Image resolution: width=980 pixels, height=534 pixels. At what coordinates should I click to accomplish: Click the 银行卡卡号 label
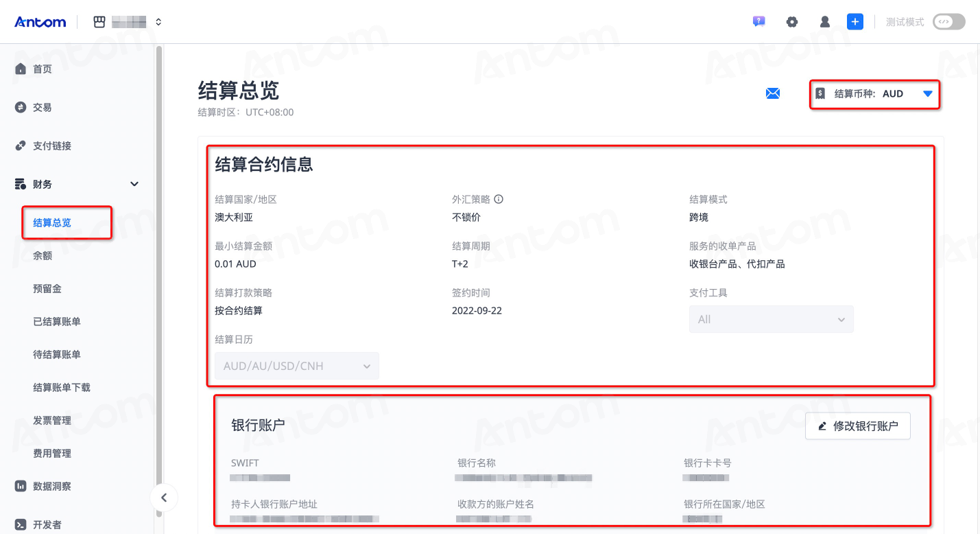(708, 463)
